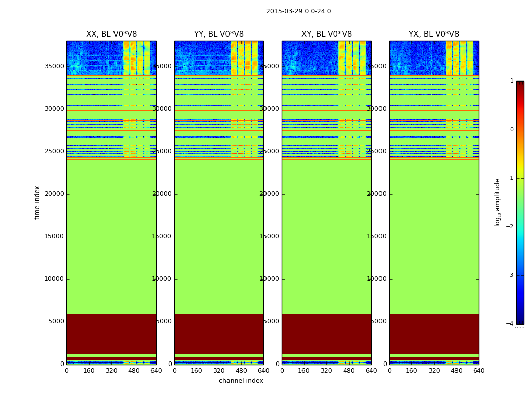The image size is (532, 405).
Task: Click the 480 channel tick under YY plot
Action: coord(241,371)
